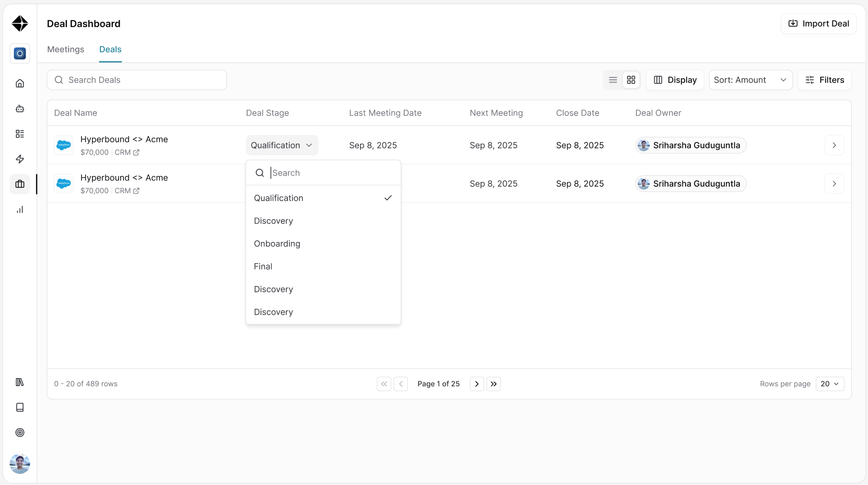Open the library books sidebar icon
The image size is (868, 485).
pyautogui.click(x=20, y=382)
